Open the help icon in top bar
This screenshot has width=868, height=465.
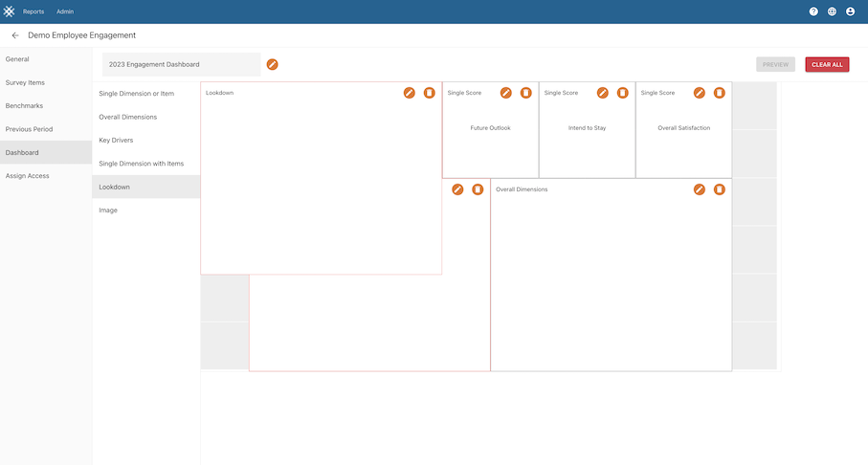click(x=813, y=11)
